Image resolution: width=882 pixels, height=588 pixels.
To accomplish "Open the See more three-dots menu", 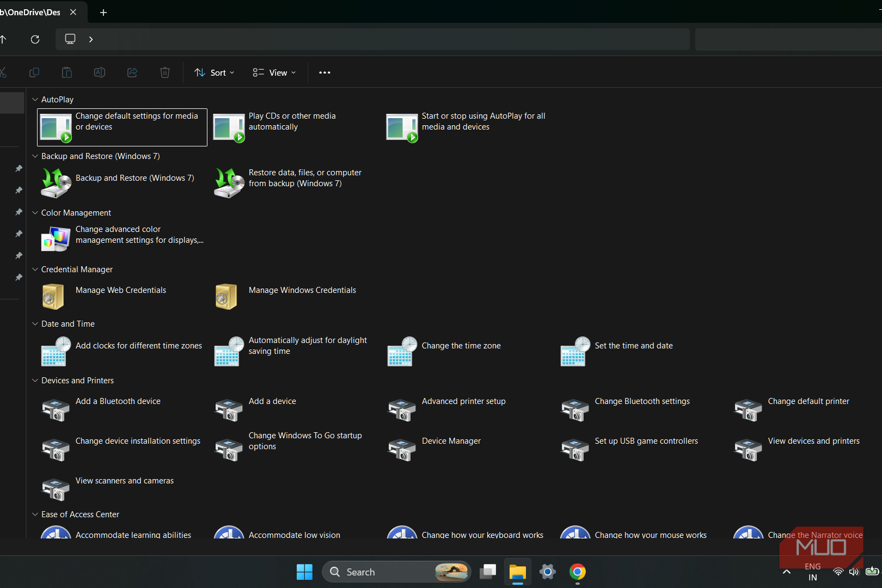I will [324, 72].
